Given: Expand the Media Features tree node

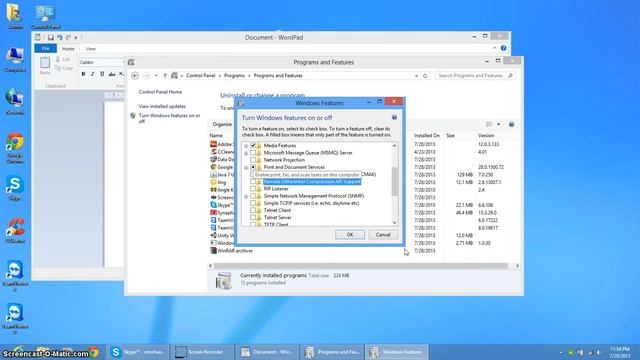Looking at the screenshot, I should tap(246, 146).
